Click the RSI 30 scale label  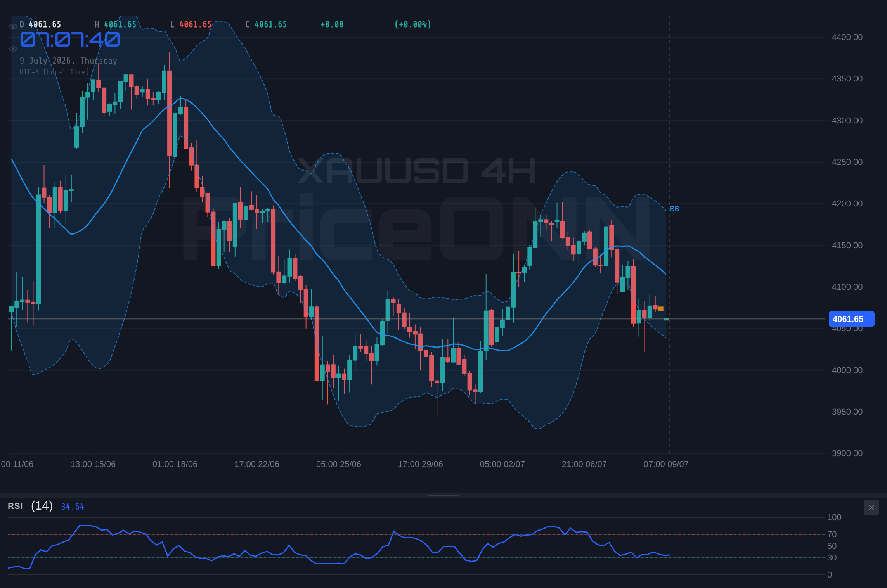832,558
